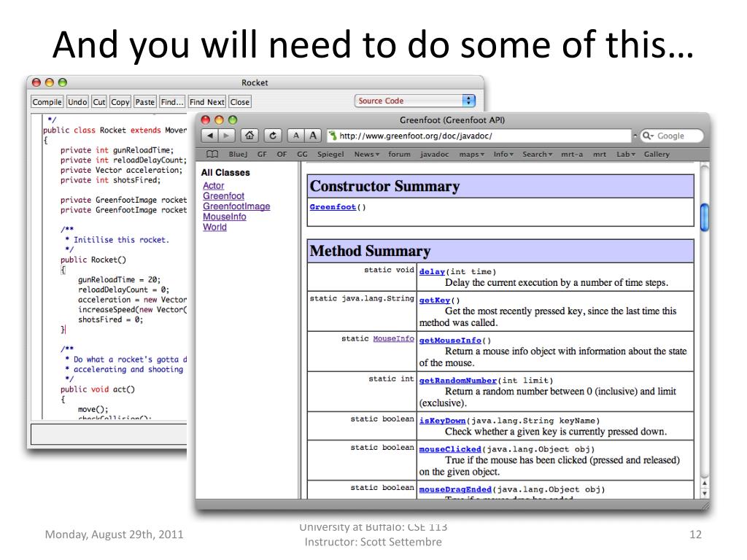
Task: Open the getKey method link
Action: [435, 300]
